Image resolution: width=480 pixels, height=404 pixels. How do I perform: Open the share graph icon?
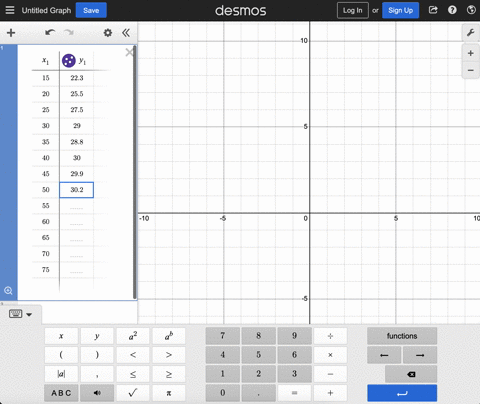click(x=433, y=10)
